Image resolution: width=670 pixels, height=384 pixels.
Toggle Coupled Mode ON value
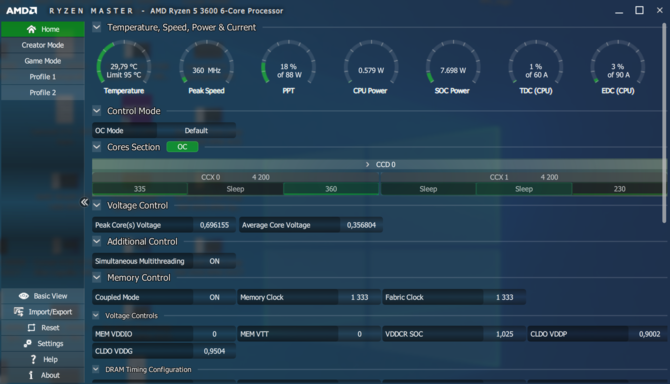click(x=214, y=297)
